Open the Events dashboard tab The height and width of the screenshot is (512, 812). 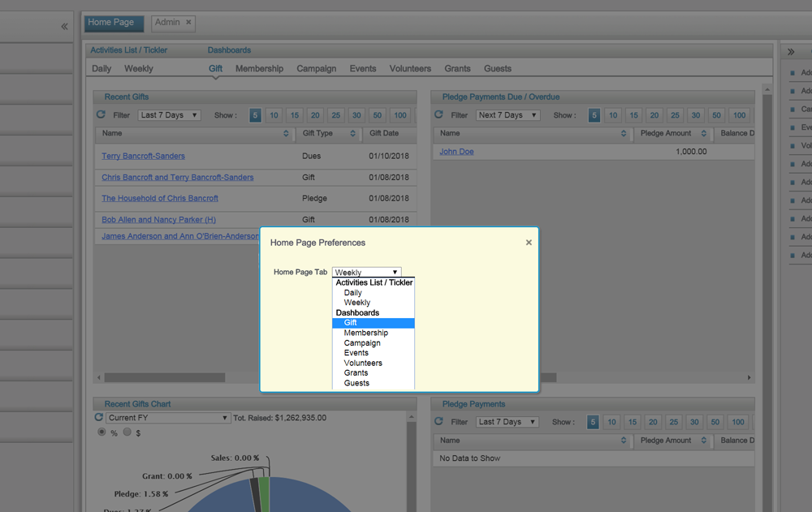coord(362,68)
